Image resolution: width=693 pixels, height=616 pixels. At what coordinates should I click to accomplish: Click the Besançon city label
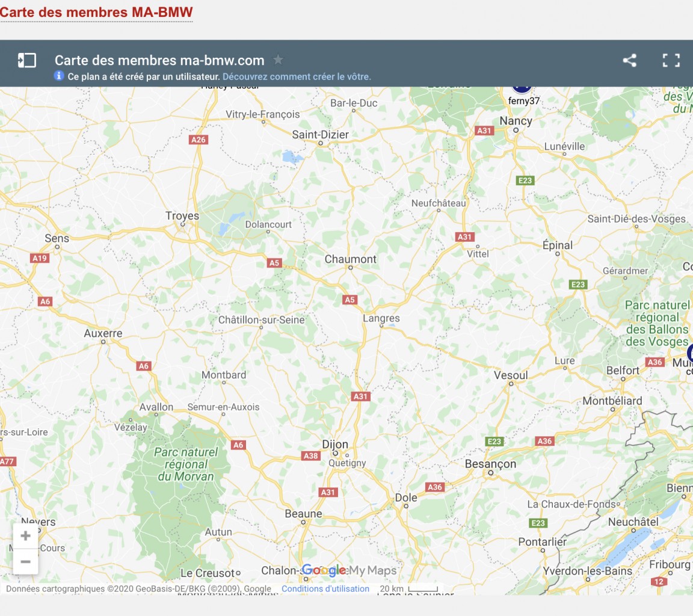click(x=491, y=464)
